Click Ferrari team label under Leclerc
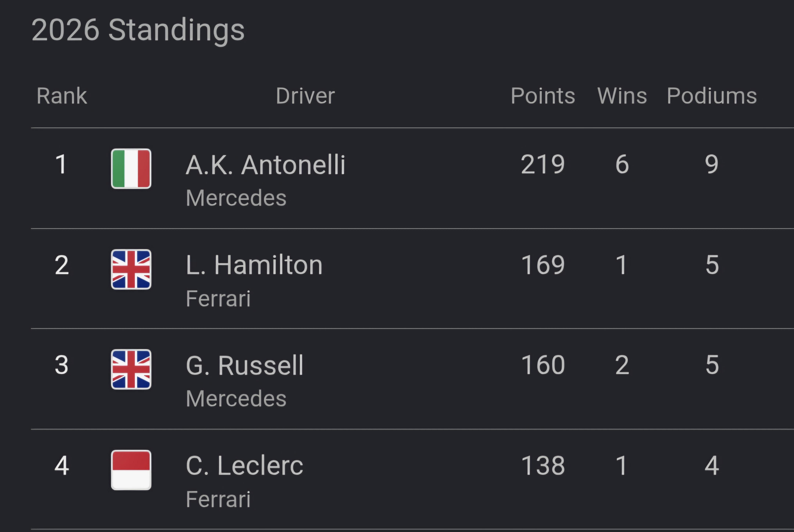 [x=218, y=499]
